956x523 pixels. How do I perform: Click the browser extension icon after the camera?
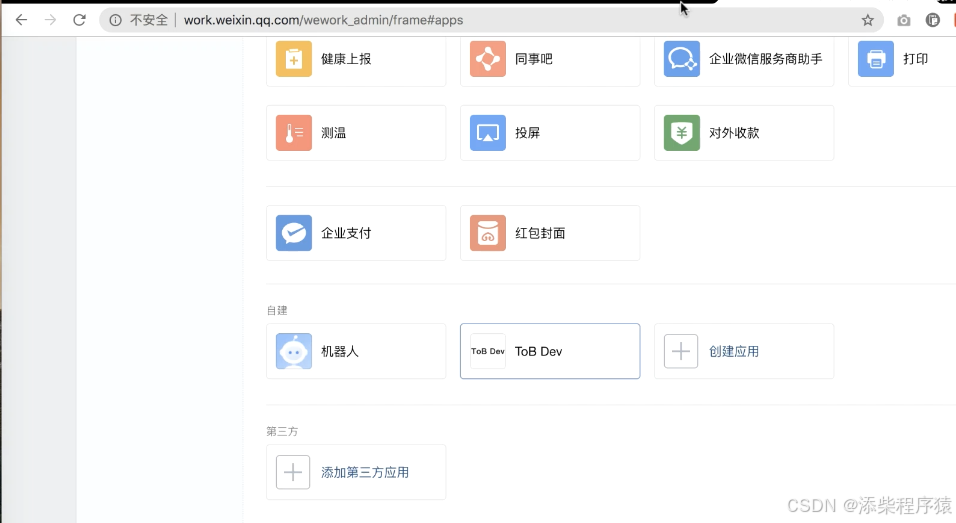pyautogui.click(x=932, y=20)
